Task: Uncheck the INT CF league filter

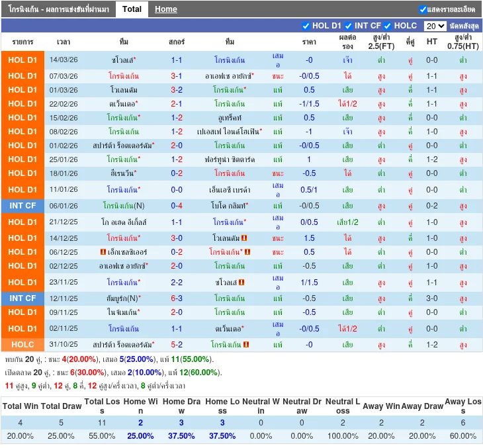Action: click(x=348, y=26)
